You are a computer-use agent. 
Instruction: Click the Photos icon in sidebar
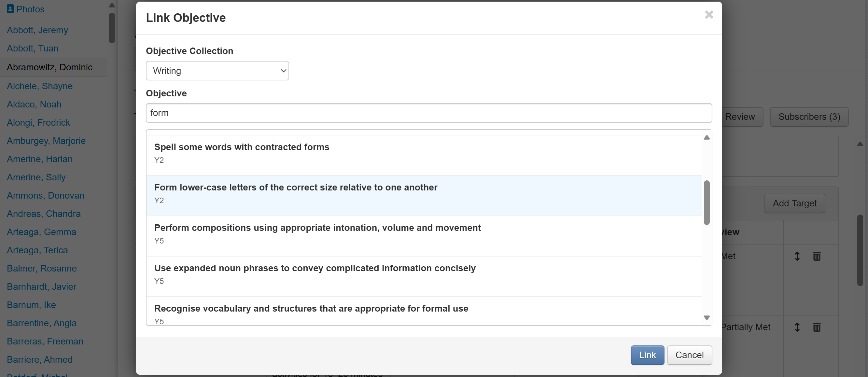[10, 9]
